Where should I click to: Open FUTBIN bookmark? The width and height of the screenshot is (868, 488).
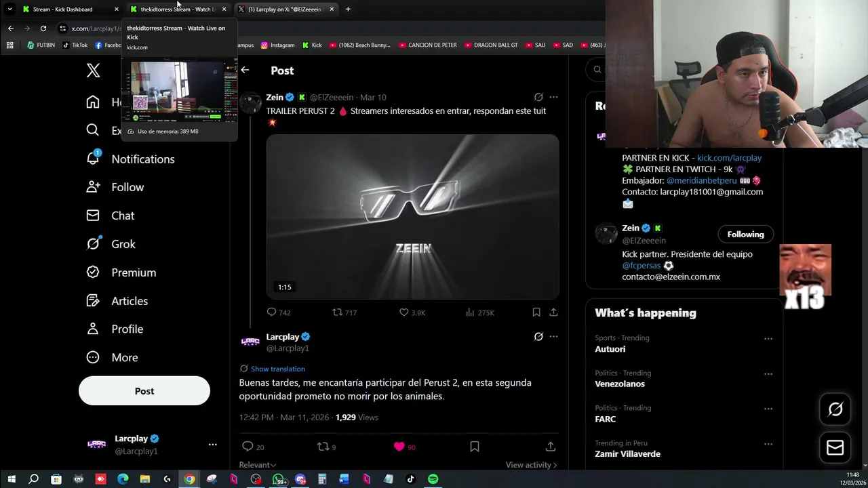(x=41, y=45)
